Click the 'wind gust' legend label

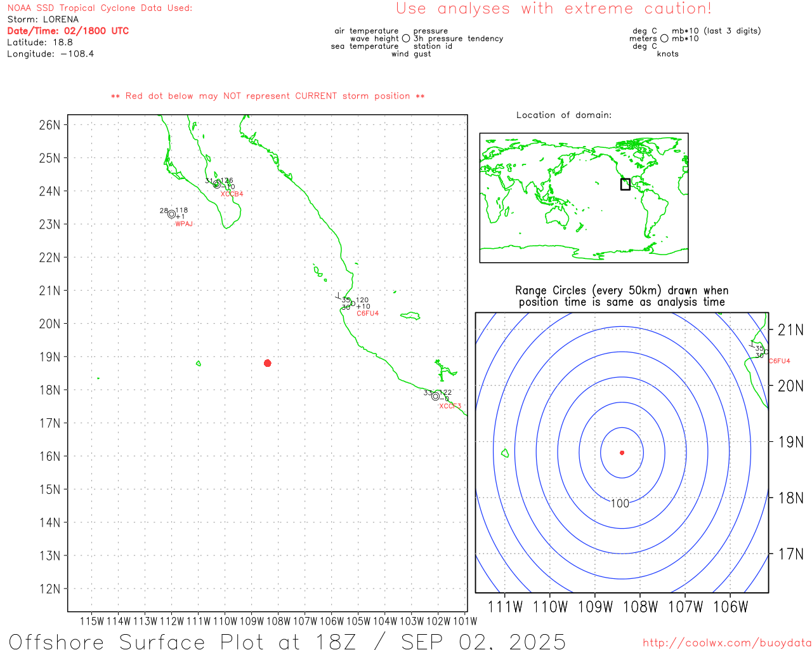pos(411,54)
